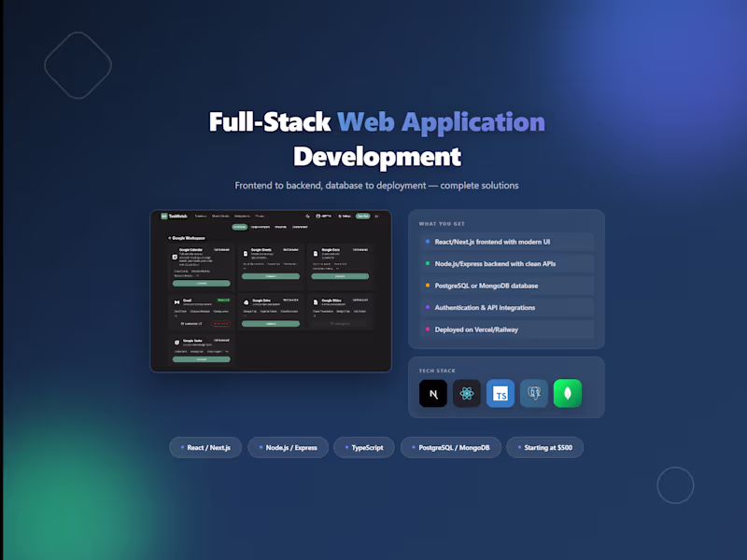Screen dimensions: 747x560
Task: Click the TaskNotch logo in the app navbar
Action: coord(164,216)
